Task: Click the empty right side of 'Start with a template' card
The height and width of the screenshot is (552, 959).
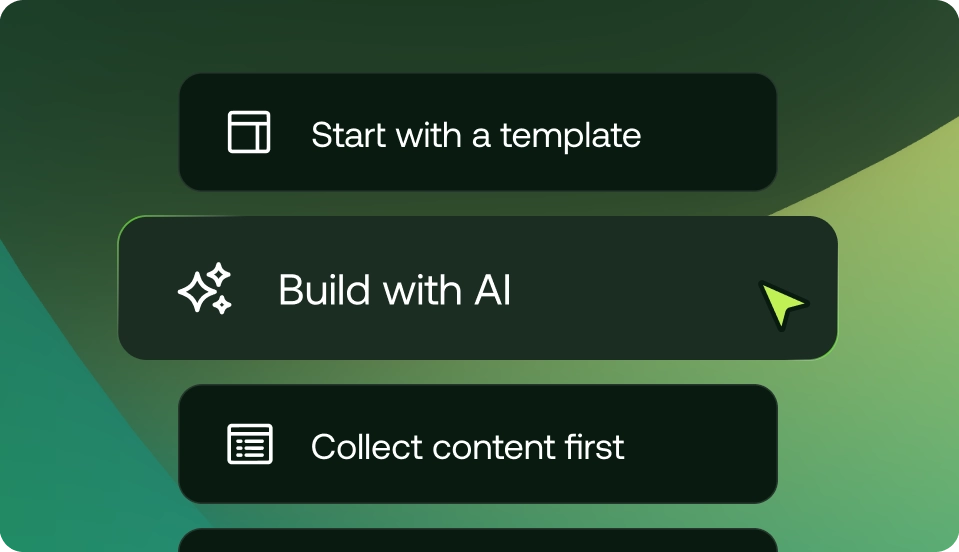Action: (x=710, y=133)
